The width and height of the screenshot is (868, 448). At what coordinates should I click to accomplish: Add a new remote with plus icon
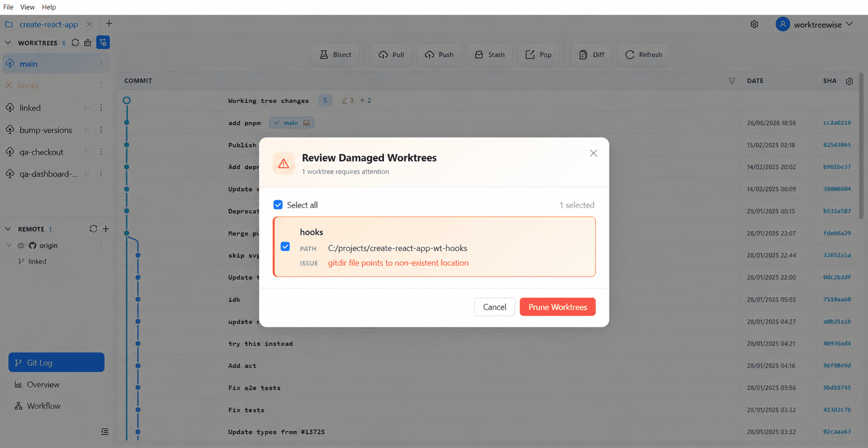pyautogui.click(x=106, y=229)
